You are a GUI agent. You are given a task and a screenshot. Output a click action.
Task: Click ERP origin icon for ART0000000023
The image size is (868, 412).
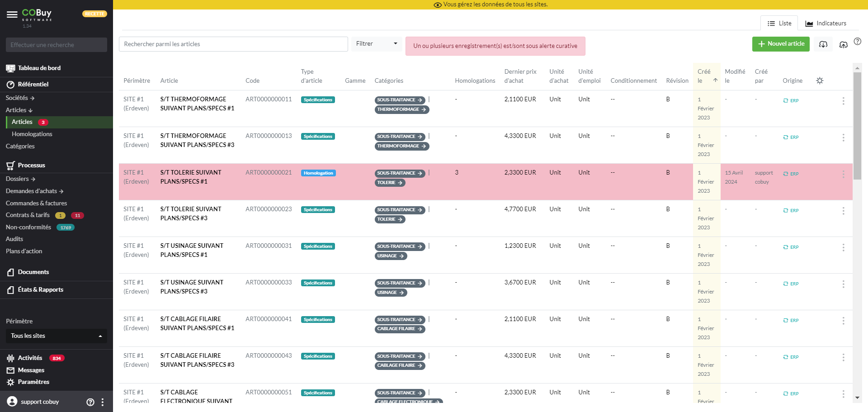tap(791, 210)
